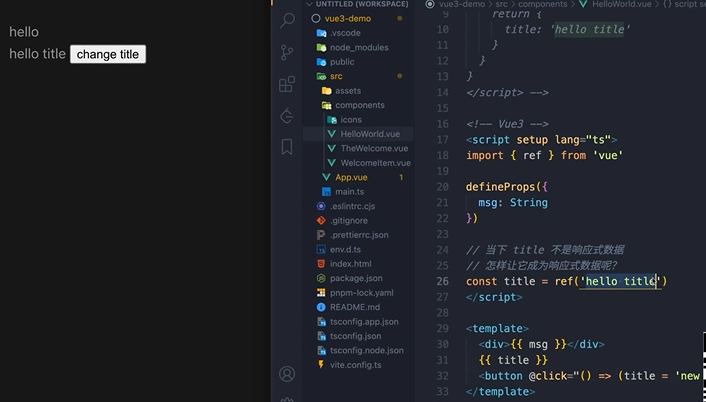Open WelcomeItem.vue file
706x402 pixels.
click(376, 163)
